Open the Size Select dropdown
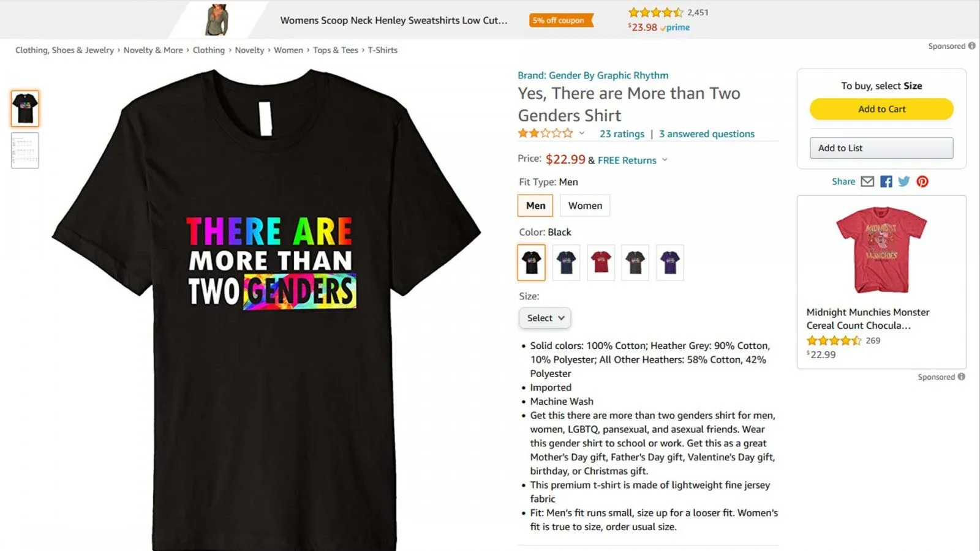The height and width of the screenshot is (551, 980). pos(545,318)
